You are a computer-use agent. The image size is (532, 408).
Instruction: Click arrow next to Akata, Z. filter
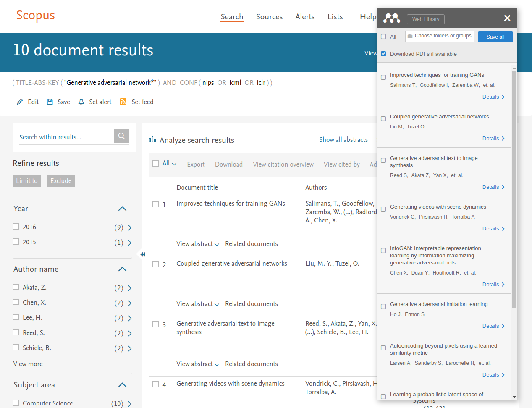[130, 288]
